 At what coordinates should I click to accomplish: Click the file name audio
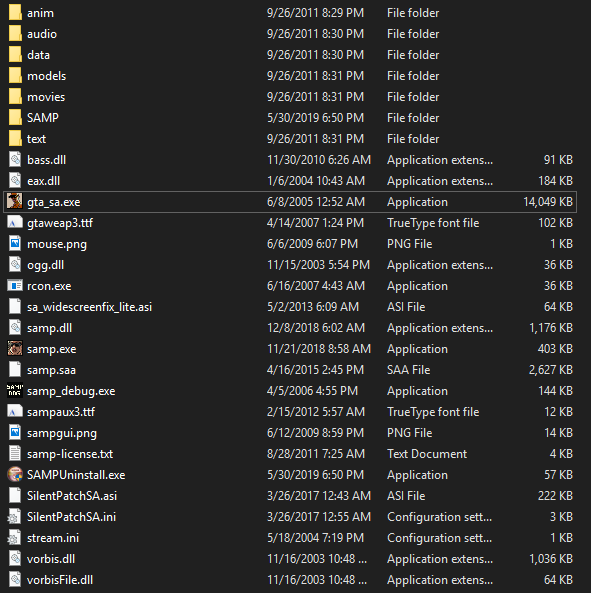point(42,34)
